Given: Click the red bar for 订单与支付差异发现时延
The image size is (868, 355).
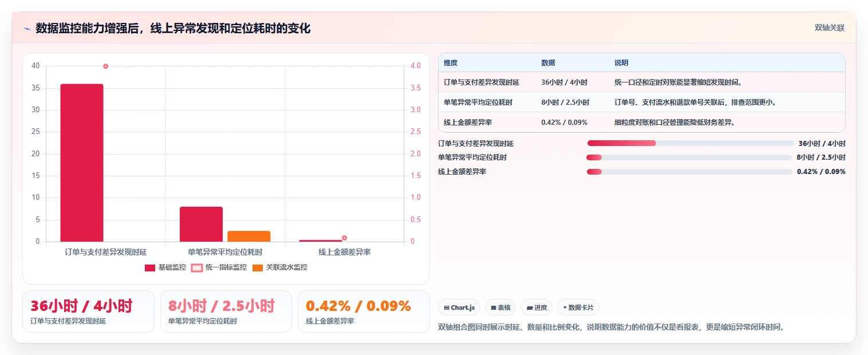Looking at the screenshot, I should (x=82, y=163).
